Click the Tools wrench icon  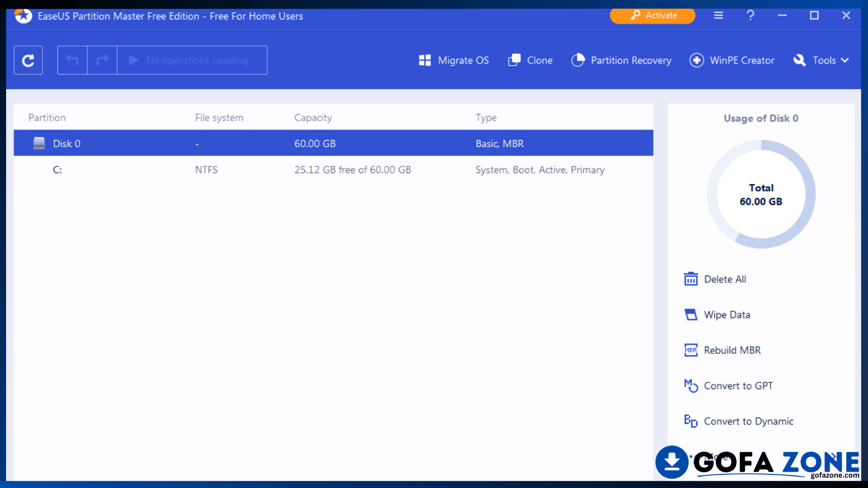799,60
